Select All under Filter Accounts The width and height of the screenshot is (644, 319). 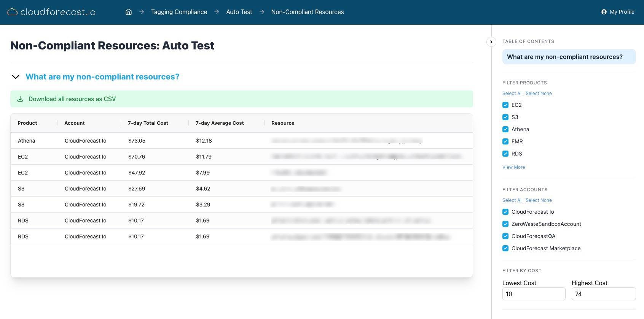(512, 200)
